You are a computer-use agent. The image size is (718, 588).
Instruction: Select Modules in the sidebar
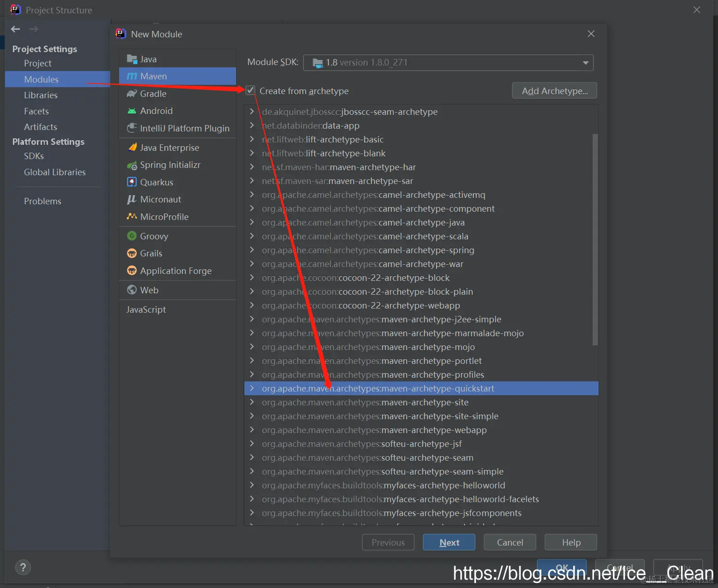point(58,79)
